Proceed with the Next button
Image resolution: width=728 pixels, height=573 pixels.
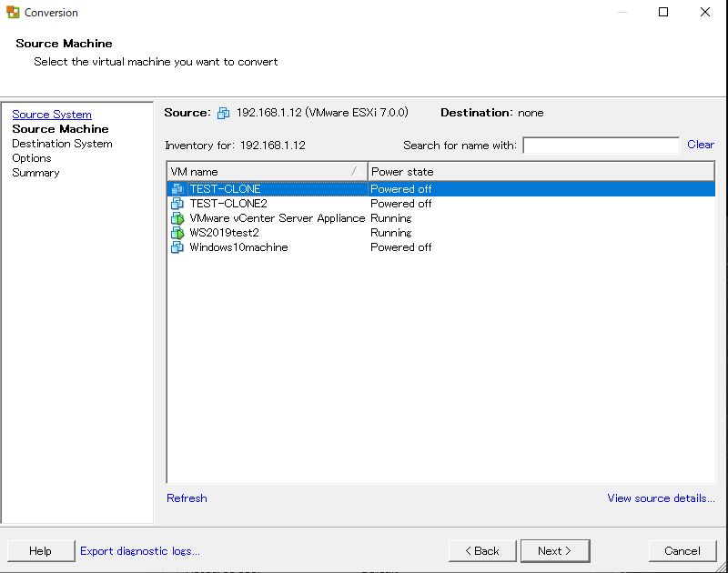click(x=555, y=551)
